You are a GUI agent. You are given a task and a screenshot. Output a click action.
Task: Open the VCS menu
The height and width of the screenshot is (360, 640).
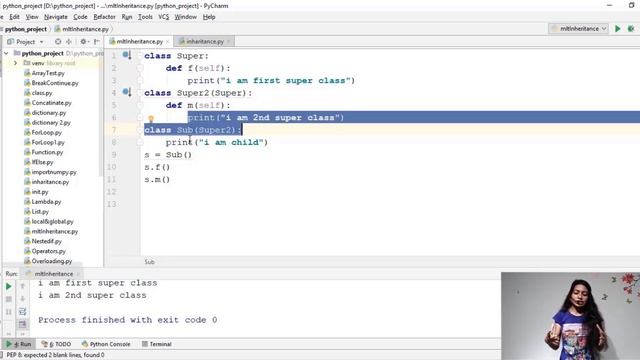[x=163, y=17]
